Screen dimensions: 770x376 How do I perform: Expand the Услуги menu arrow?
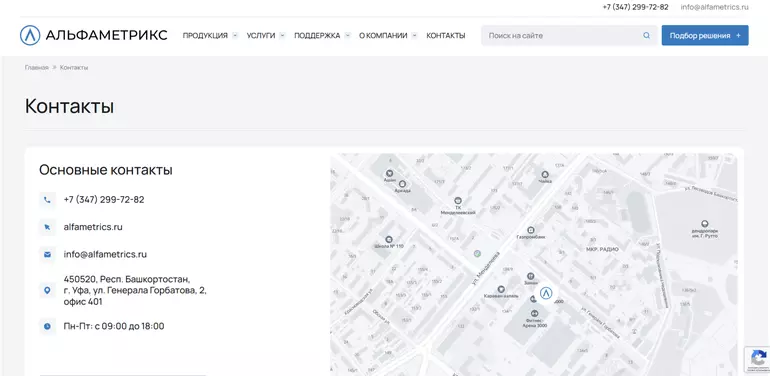(282, 35)
